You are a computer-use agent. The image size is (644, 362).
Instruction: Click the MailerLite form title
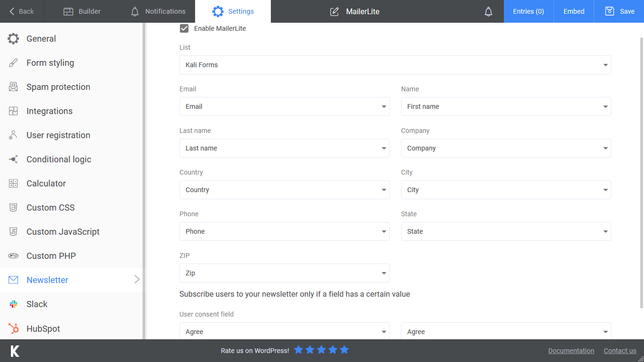(363, 11)
